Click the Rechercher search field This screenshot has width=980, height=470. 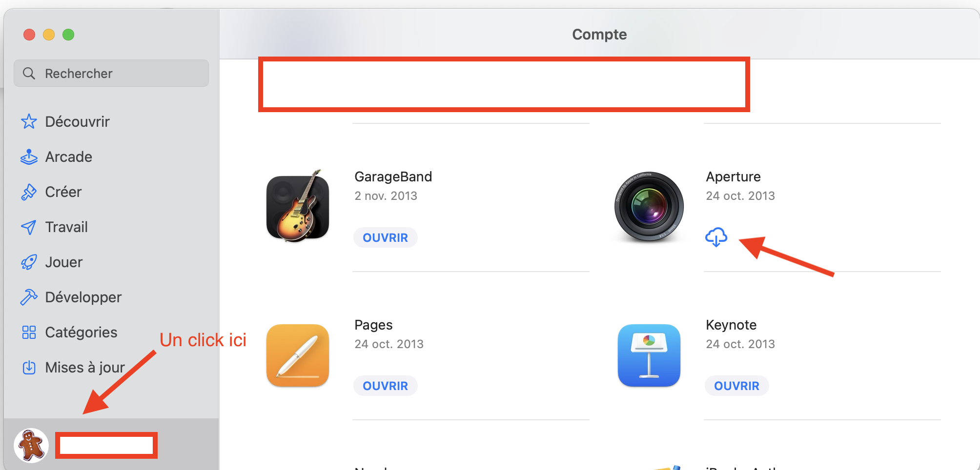(x=111, y=74)
